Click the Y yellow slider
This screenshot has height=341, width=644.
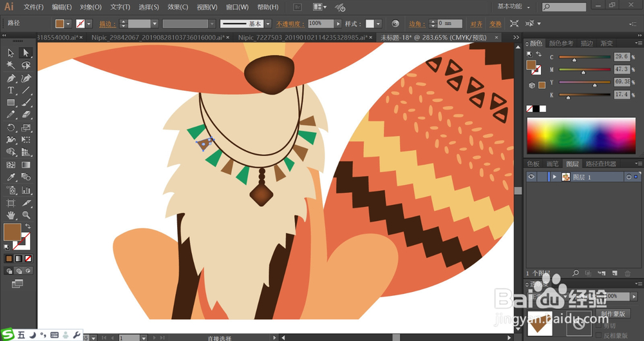tap(585, 83)
